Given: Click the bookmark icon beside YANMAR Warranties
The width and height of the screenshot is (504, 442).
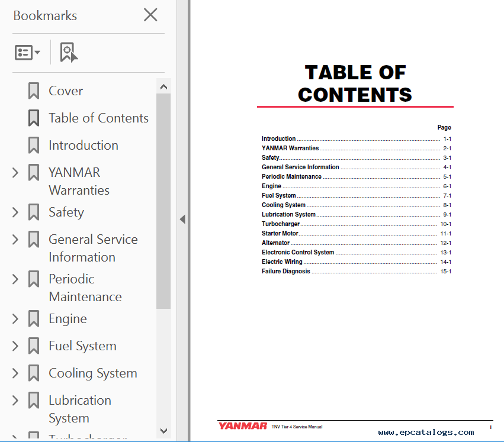Looking at the screenshot, I should 34,173.
